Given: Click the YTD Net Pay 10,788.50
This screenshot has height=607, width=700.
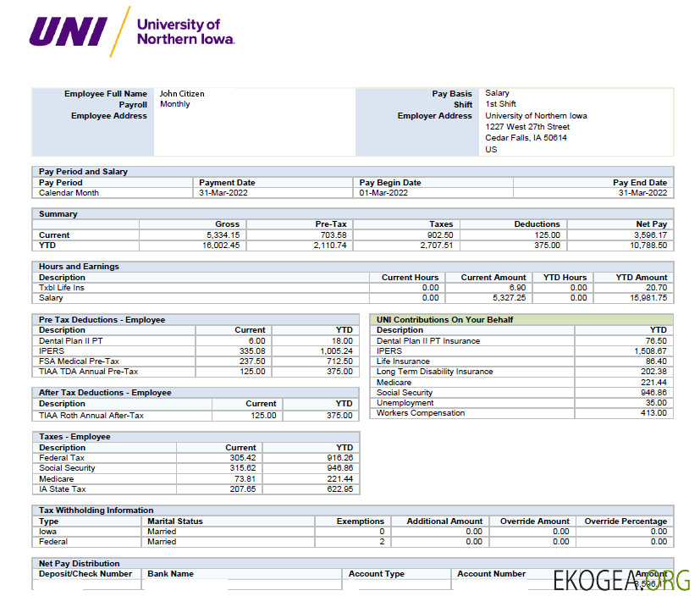Looking at the screenshot, I should tap(648, 246).
